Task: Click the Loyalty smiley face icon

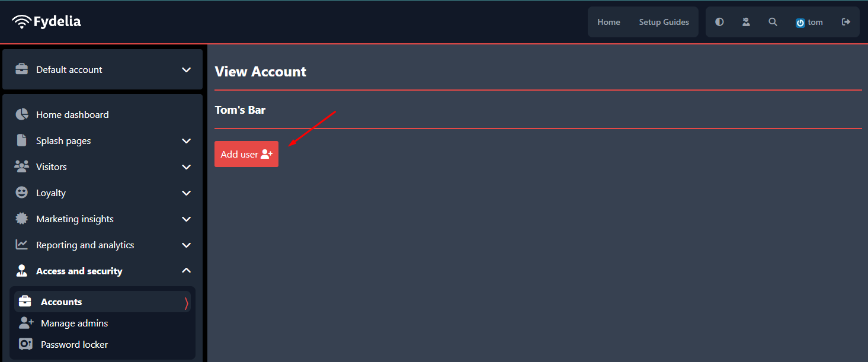Action: (x=22, y=193)
